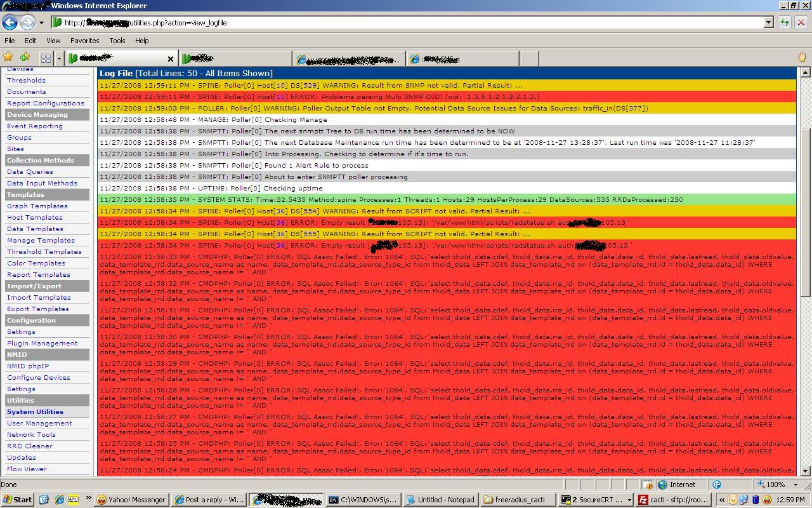The image size is (812, 508).
Task: Switch to SecureCRT taskbar group
Action: (596, 500)
